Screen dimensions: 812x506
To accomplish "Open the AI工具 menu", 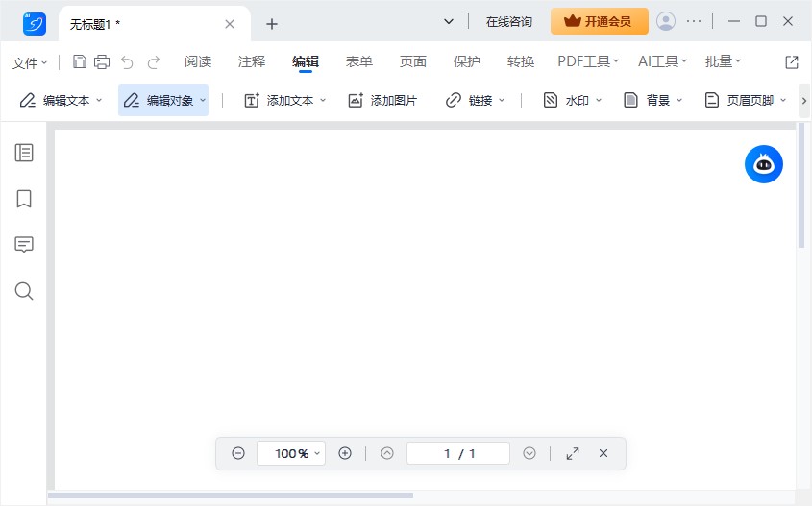I will coord(663,61).
